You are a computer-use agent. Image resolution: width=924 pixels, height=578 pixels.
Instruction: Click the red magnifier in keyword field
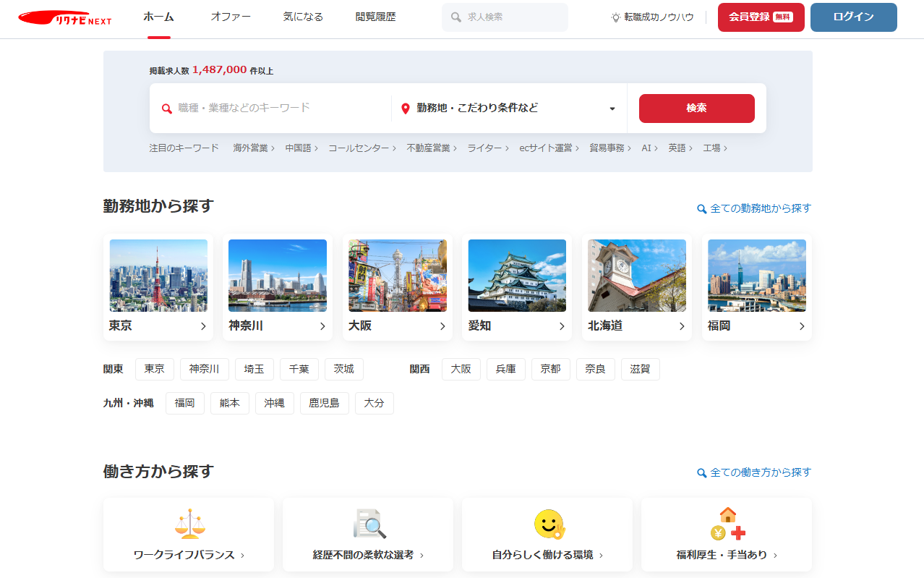(167, 109)
